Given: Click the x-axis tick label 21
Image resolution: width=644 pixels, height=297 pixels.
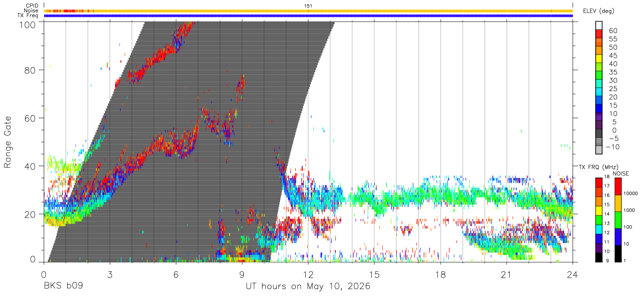Looking at the screenshot, I should pyautogui.click(x=507, y=274).
